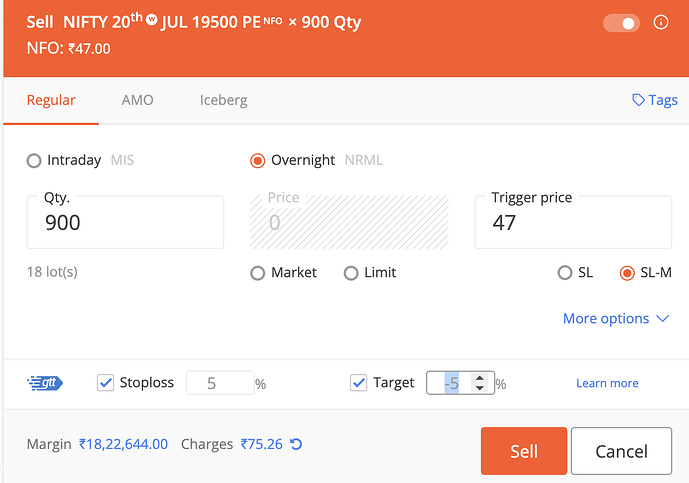Screen dimensions: 689x483
Task: Click the orange Sell button
Action: click(x=524, y=451)
